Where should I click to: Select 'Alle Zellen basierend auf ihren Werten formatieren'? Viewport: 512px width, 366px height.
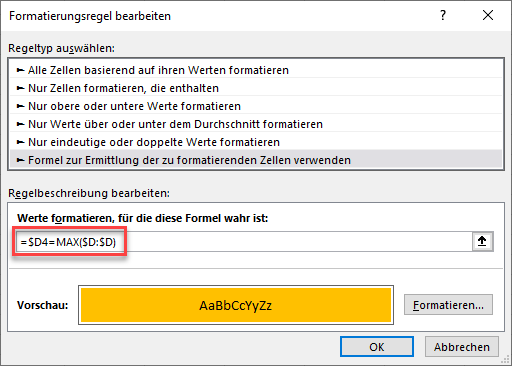[256, 70]
